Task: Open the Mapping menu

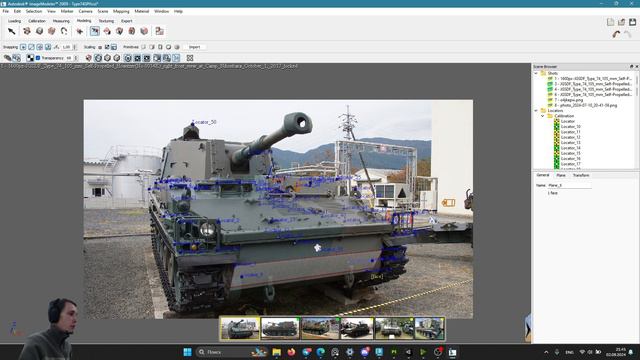Action: 121,11
